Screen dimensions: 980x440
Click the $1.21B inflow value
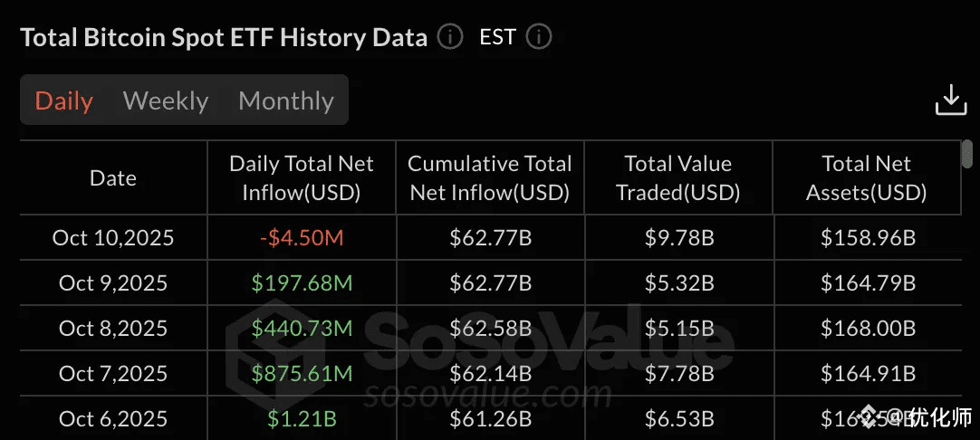click(302, 418)
